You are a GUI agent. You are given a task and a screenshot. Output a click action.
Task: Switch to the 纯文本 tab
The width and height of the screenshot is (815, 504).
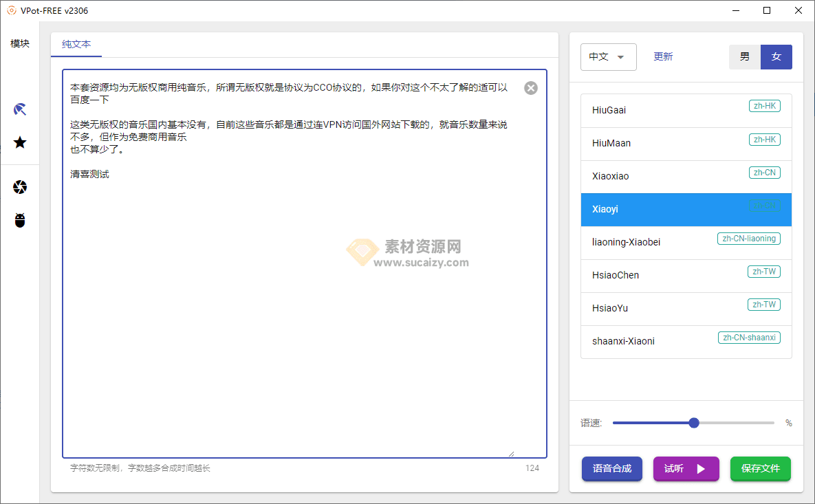tap(76, 44)
